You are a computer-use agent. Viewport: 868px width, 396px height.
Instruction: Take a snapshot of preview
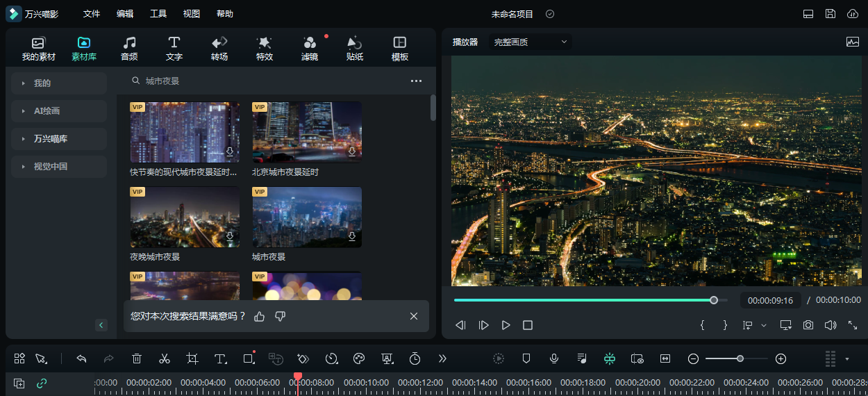(808, 325)
